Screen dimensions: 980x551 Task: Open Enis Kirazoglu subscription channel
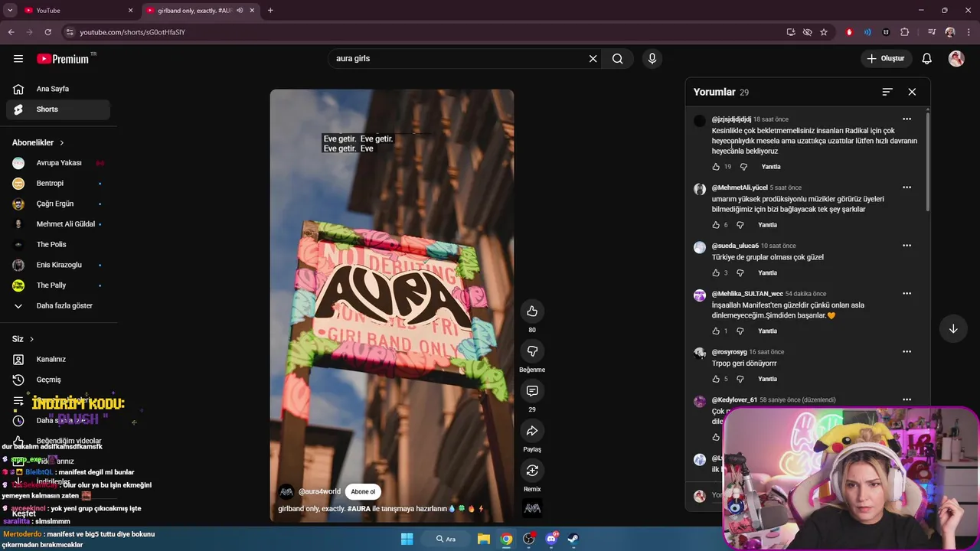click(58, 265)
